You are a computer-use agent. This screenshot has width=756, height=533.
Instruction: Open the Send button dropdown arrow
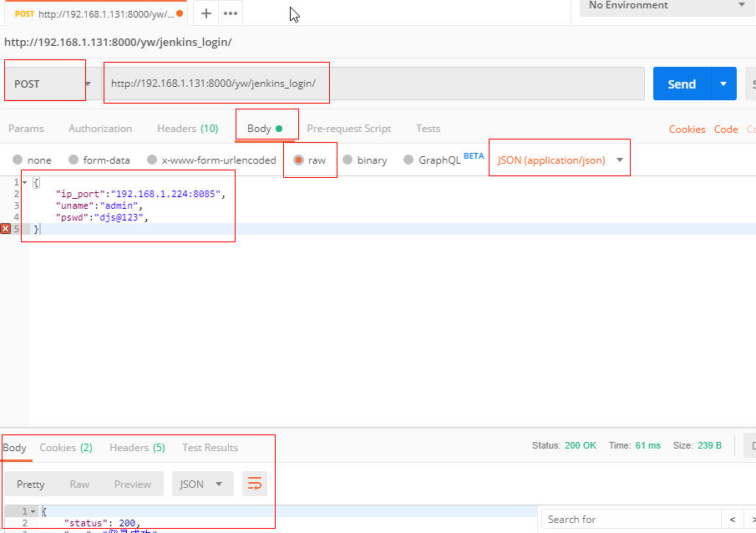tap(723, 84)
